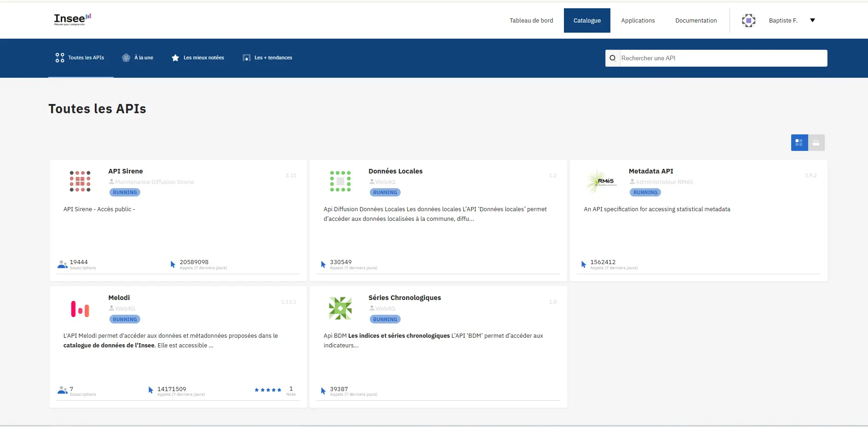Screen dimensions: 868x427
Task: Click the À la une badge icon
Action: pyautogui.click(x=126, y=58)
